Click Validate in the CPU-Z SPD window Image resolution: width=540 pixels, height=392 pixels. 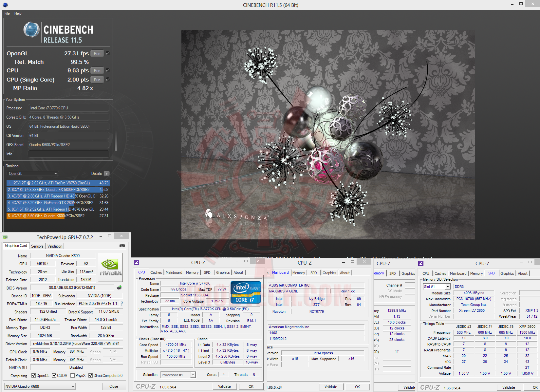pyautogui.click(x=509, y=387)
